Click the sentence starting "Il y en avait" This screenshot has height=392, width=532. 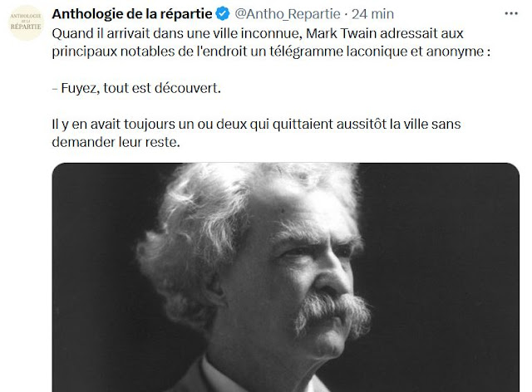coord(256,133)
